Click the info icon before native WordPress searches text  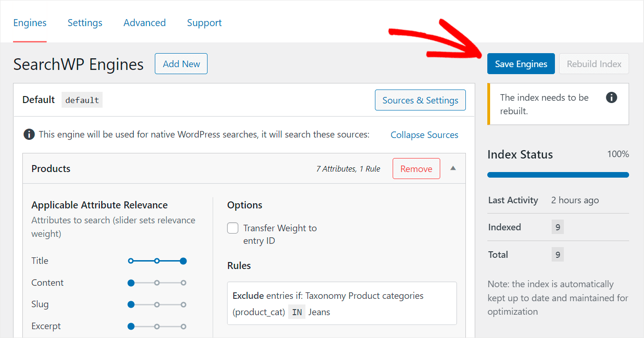[29, 135]
